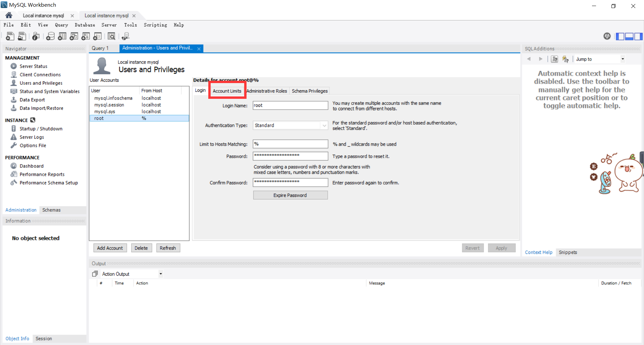This screenshot has width=644, height=345.
Task: Select the root user account row
Action: (x=139, y=118)
